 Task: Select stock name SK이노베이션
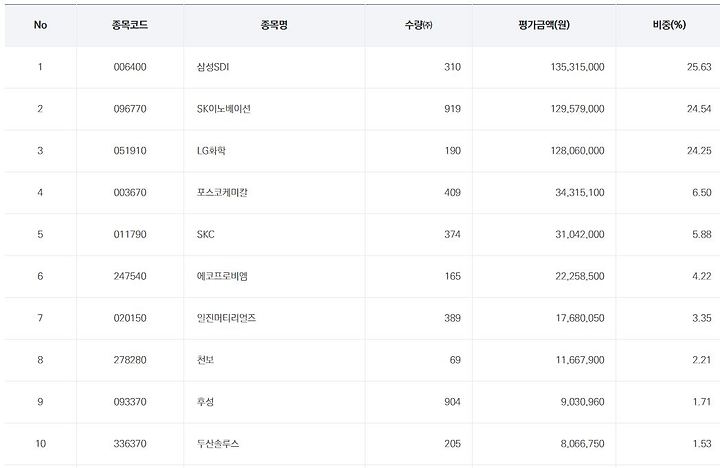(x=224, y=109)
